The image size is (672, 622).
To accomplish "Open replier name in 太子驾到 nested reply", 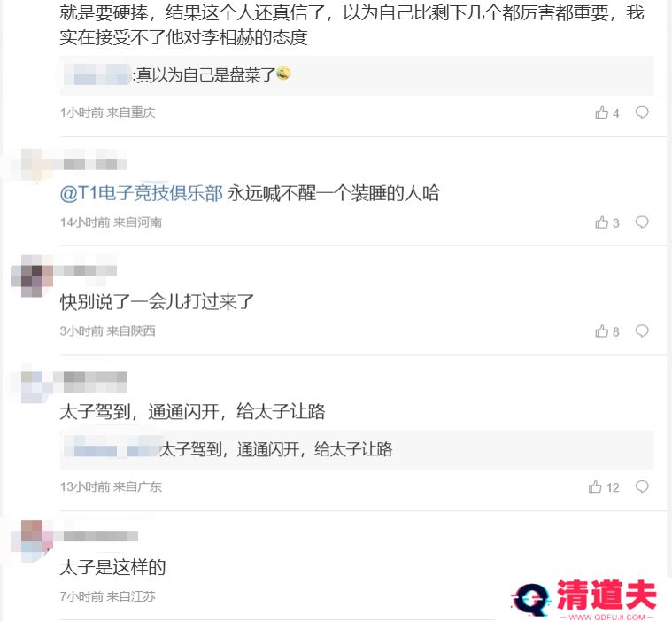I will 112,449.
